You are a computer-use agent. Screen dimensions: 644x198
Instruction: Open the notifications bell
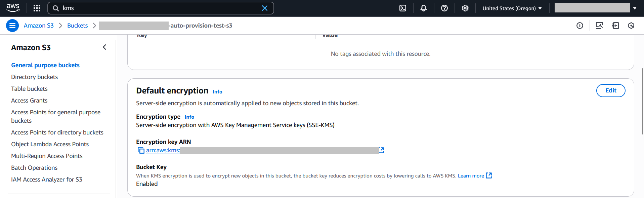click(x=424, y=8)
